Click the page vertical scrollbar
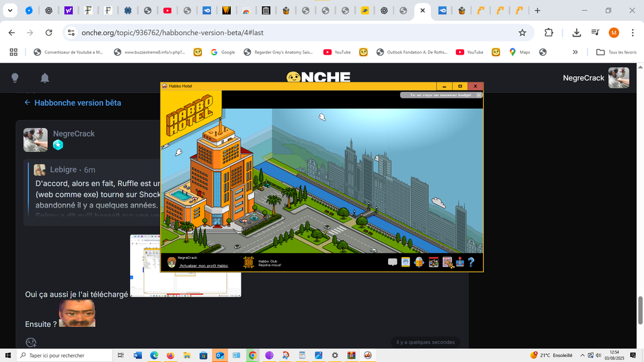 [640, 308]
